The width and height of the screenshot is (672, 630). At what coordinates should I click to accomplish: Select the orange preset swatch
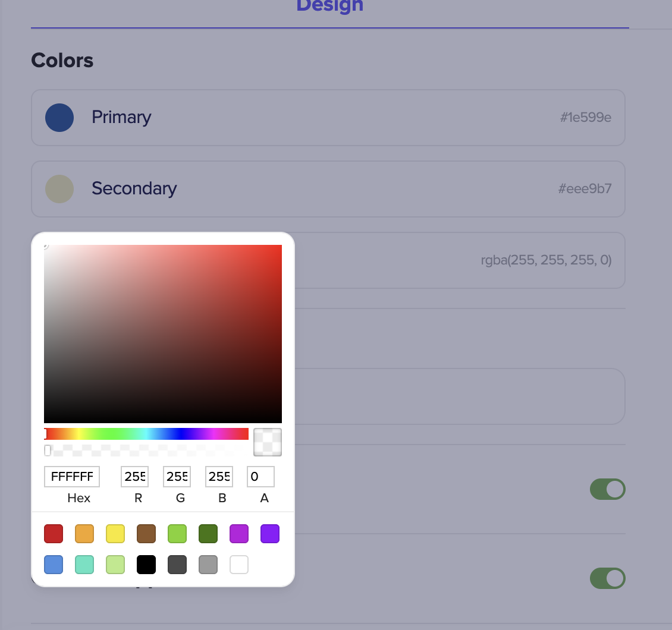pyautogui.click(x=84, y=534)
